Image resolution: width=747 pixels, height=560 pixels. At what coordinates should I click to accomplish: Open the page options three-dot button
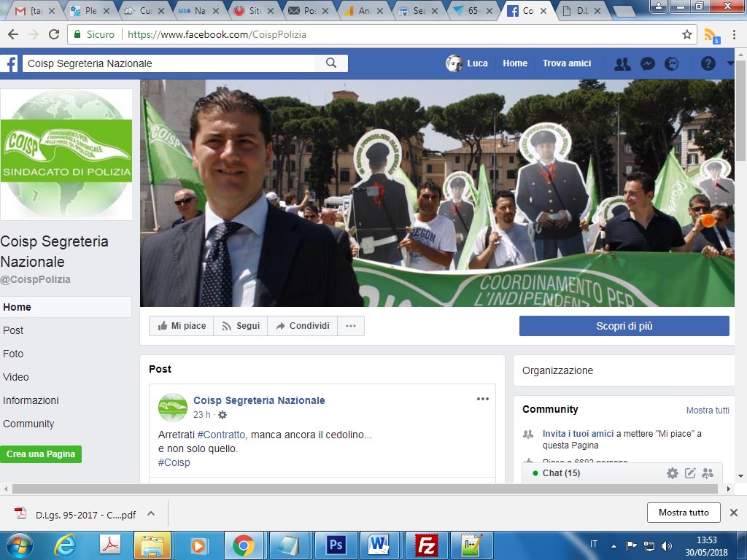pyautogui.click(x=351, y=326)
